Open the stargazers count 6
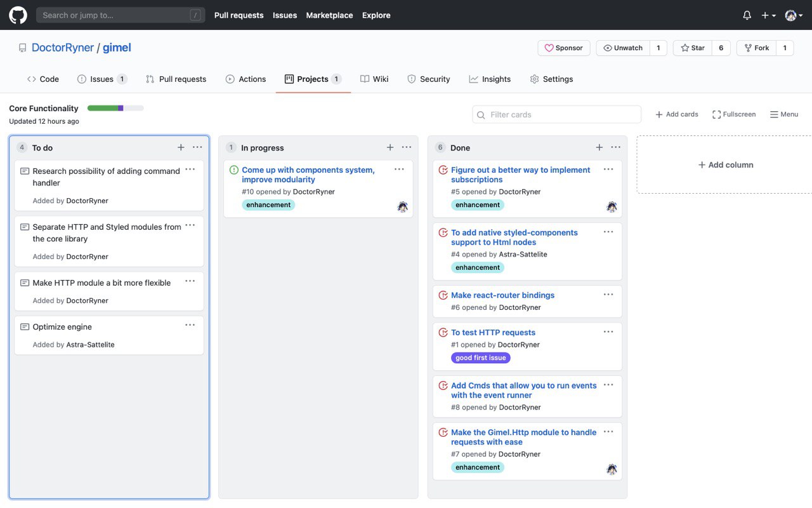812x508 pixels. pyautogui.click(x=721, y=48)
